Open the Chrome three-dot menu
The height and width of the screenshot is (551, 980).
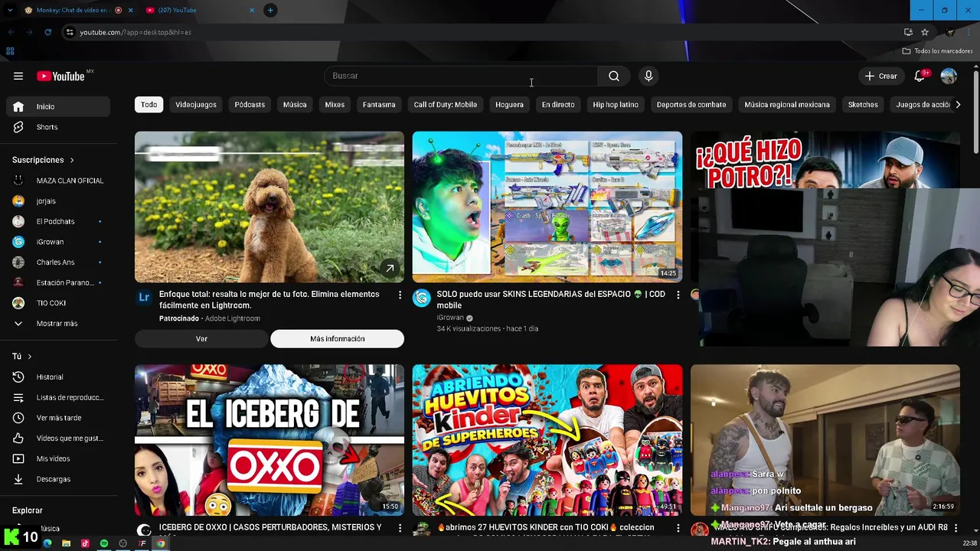969,32
